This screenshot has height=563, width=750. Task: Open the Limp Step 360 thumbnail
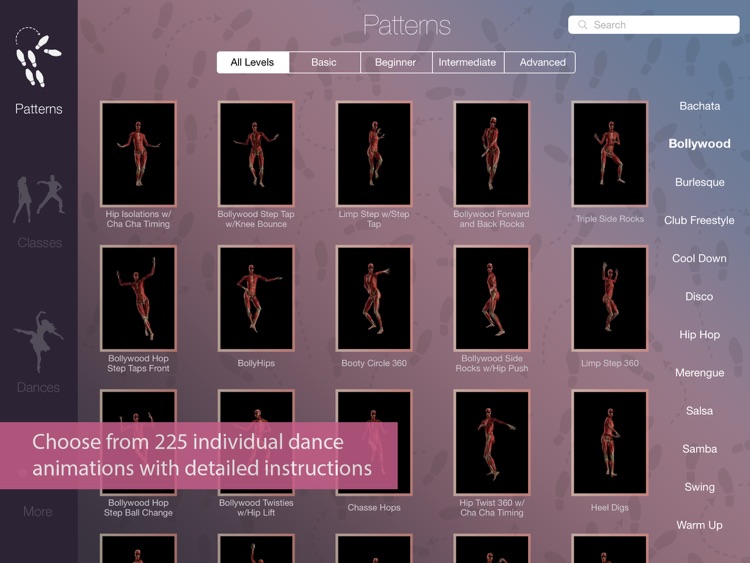[x=610, y=298]
